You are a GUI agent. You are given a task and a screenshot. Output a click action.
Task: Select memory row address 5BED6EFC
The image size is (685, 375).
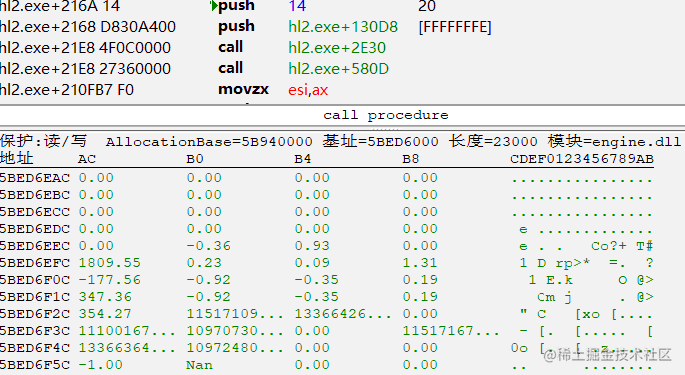35,263
